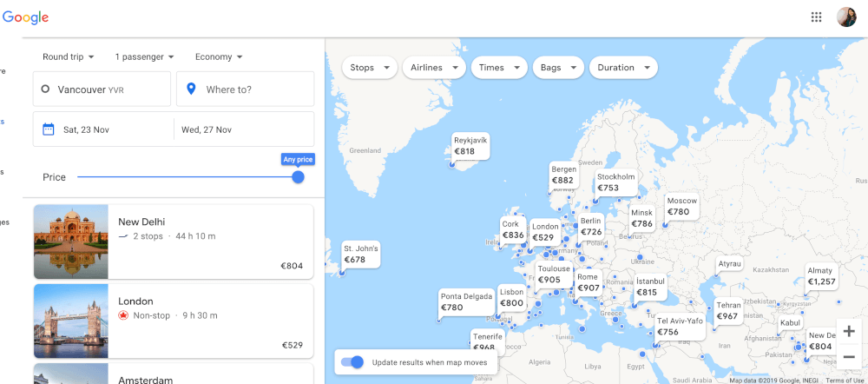Zoom in the map with plus button

pos(849,331)
